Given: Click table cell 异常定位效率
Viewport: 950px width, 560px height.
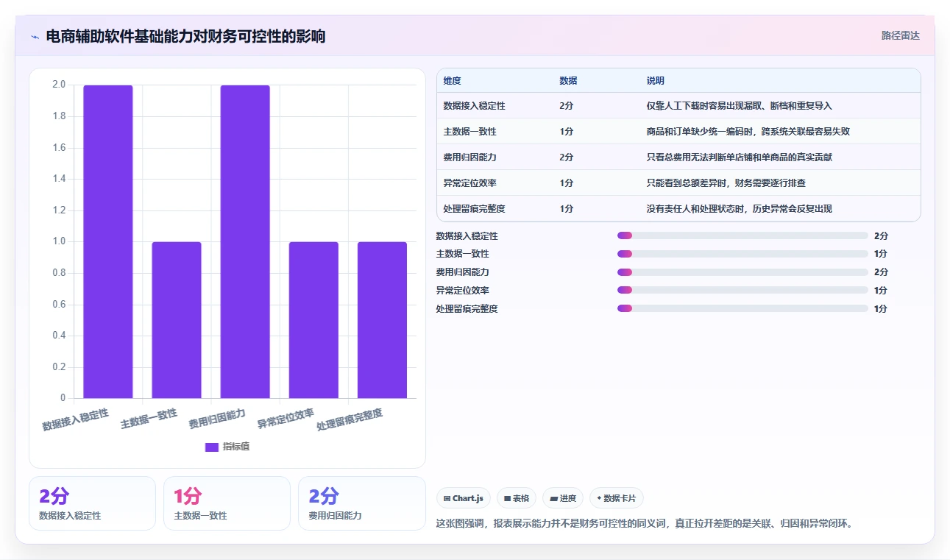Looking at the screenshot, I should click(470, 182).
